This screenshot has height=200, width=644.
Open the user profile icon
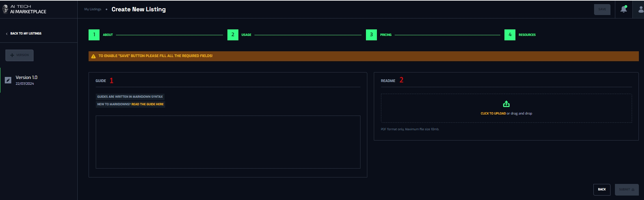(x=641, y=9)
